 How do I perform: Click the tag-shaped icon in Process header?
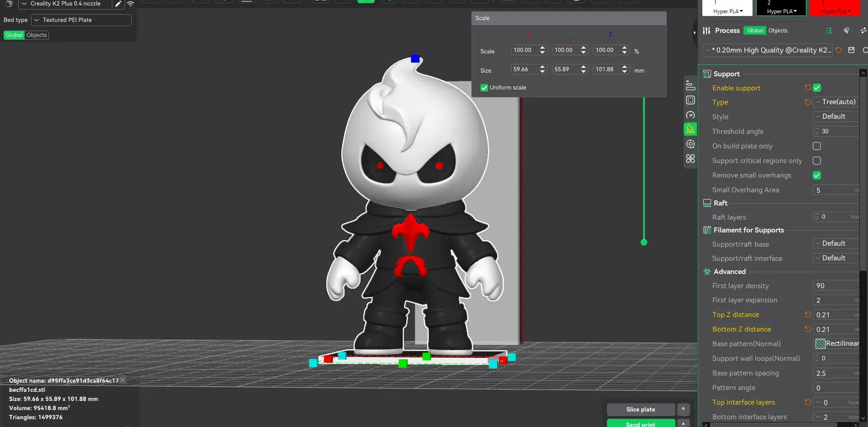[847, 31]
